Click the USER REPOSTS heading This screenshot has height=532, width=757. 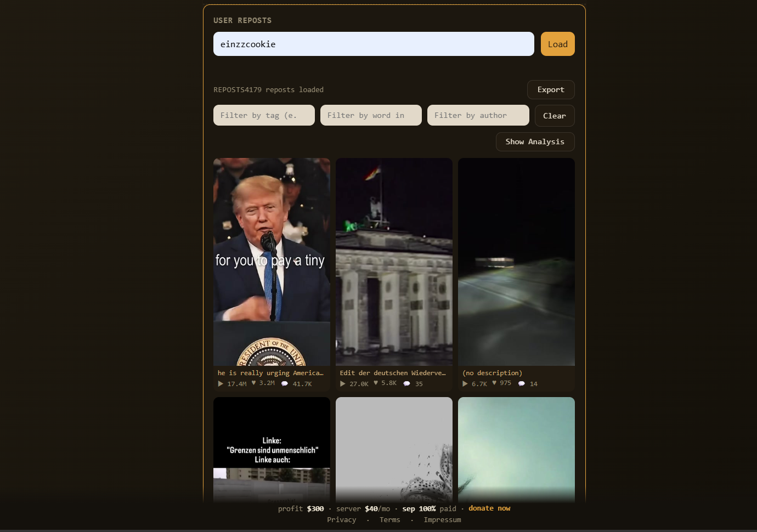pos(242,20)
